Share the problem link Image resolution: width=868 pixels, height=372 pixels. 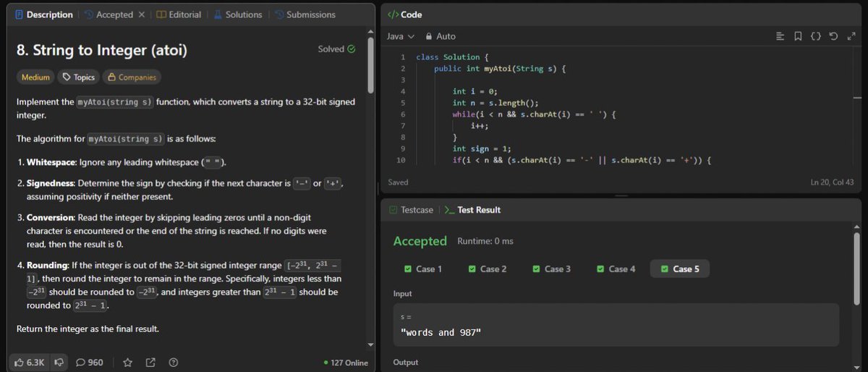[x=150, y=362]
